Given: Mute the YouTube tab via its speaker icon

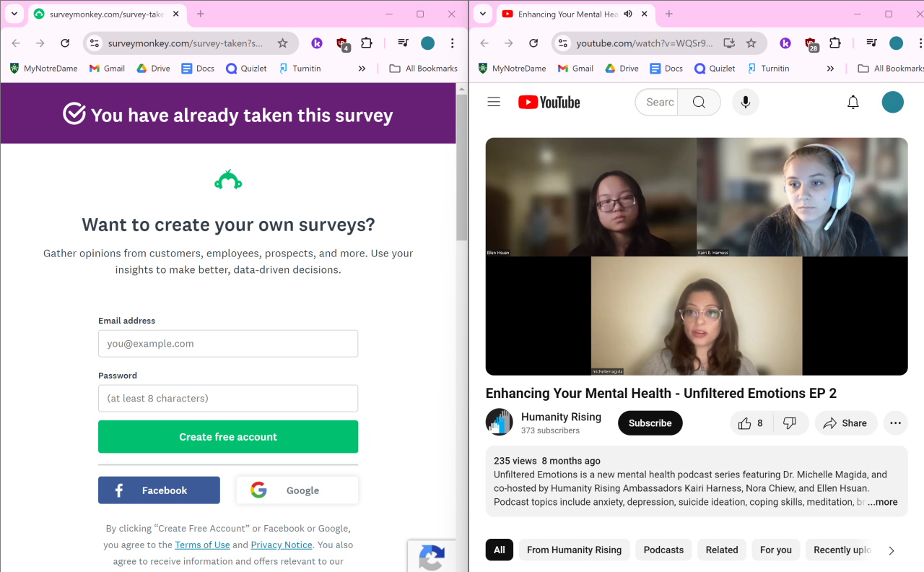Looking at the screenshot, I should [x=628, y=14].
